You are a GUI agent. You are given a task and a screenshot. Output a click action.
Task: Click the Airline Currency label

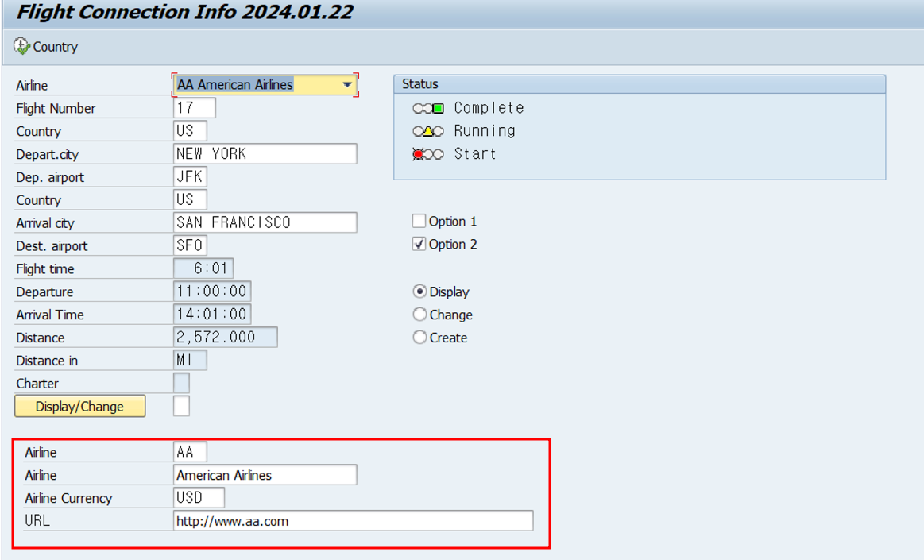pyautogui.click(x=68, y=498)
